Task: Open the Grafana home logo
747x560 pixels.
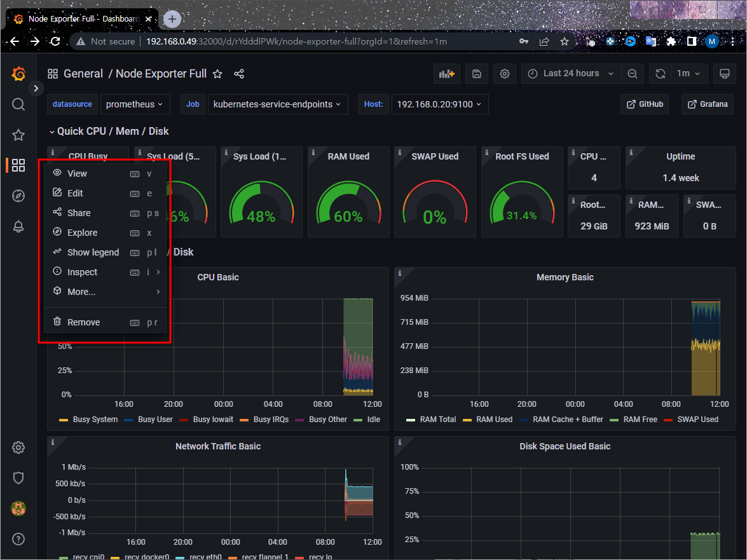Action: [x=18, y=74]
